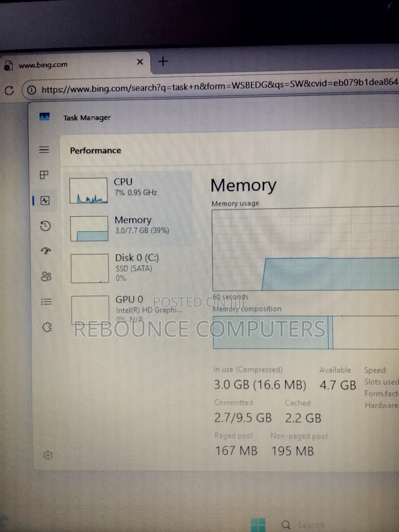Close the www.bing.com tab
Image resolution: width=399 pixels, height=532 pixels.
140,62
